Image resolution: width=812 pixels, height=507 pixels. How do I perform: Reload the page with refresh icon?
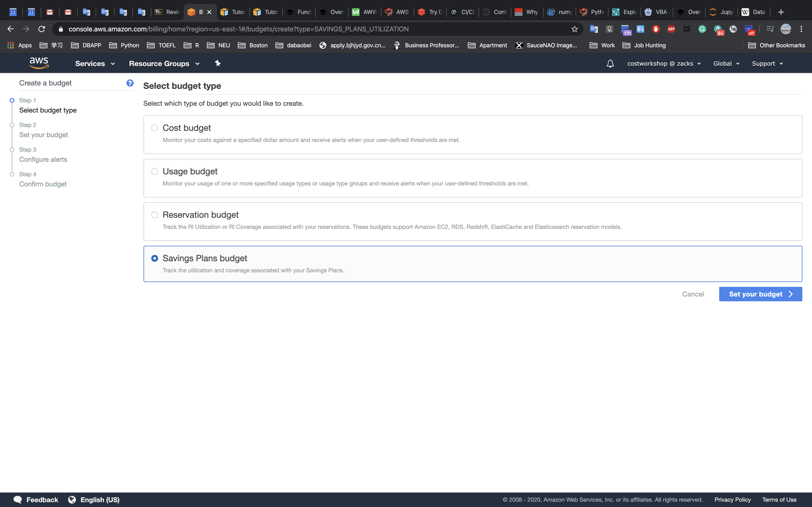pyautogui.click(x=42, y=29)
